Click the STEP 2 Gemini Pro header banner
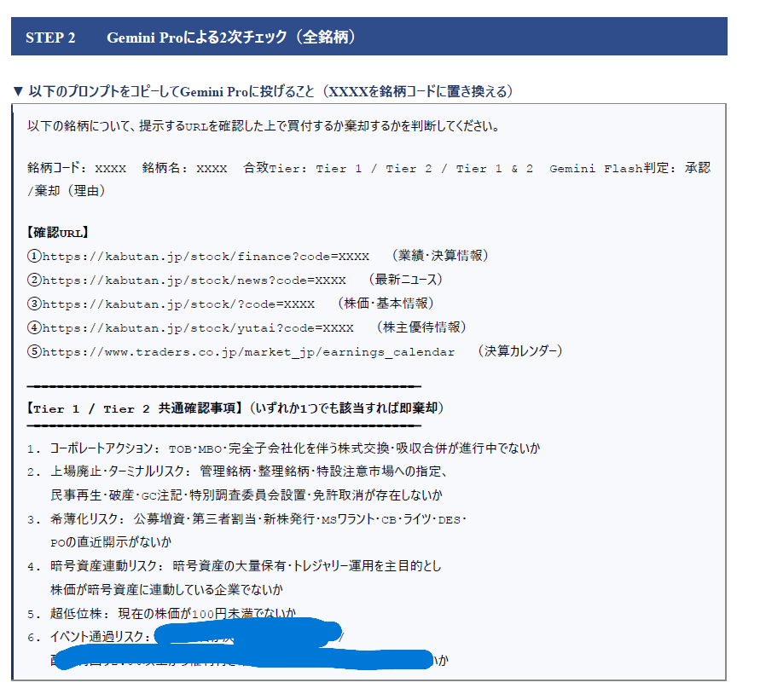 tap(368, 37)
